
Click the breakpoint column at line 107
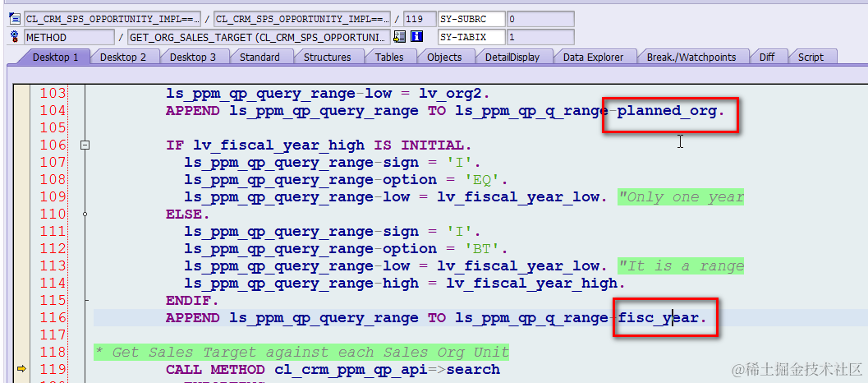[x=20, y=163]
